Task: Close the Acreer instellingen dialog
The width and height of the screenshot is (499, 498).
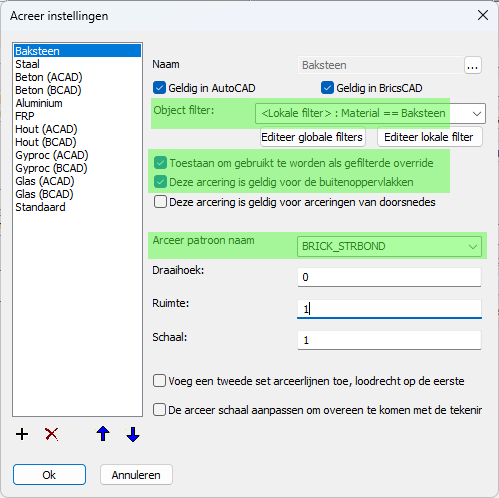Action: point(483,15)
